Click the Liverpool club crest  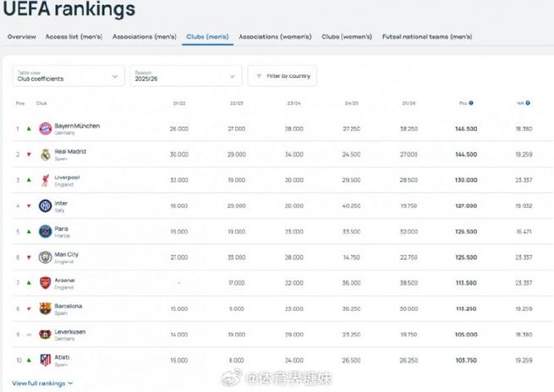tap(45, 180)
